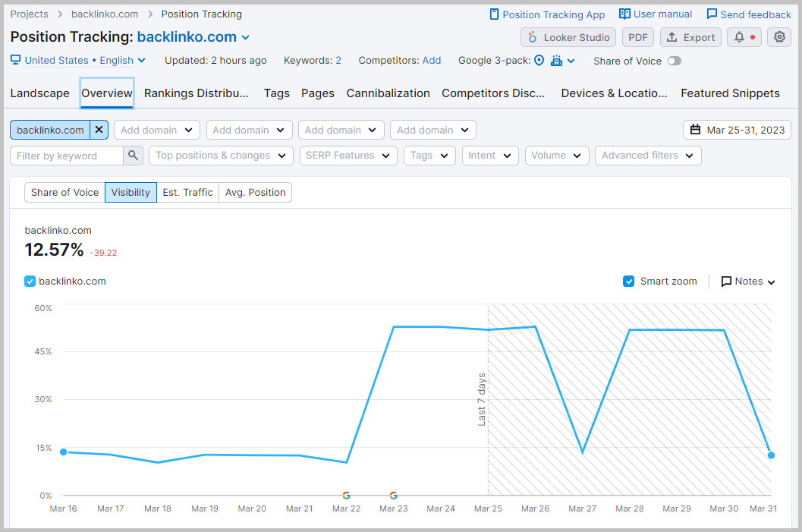802x532 pixels.
Task: Click the Export button
Action: click(690, 37)
